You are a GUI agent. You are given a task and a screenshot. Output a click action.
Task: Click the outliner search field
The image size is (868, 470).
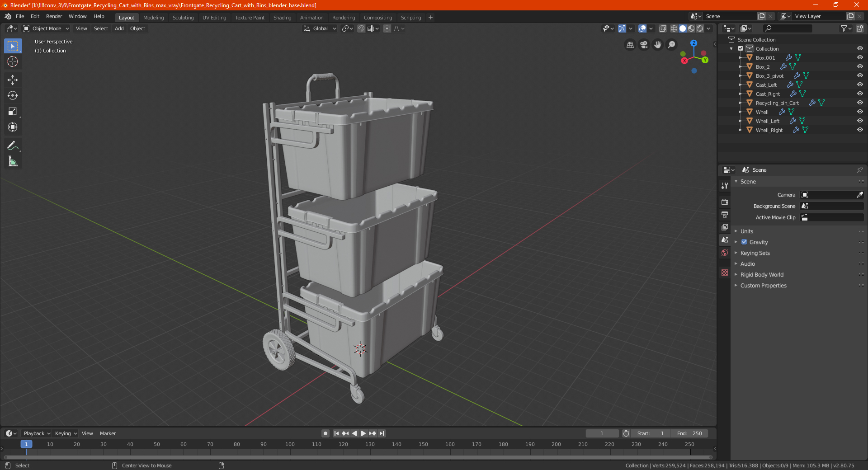tap(787, 28)
